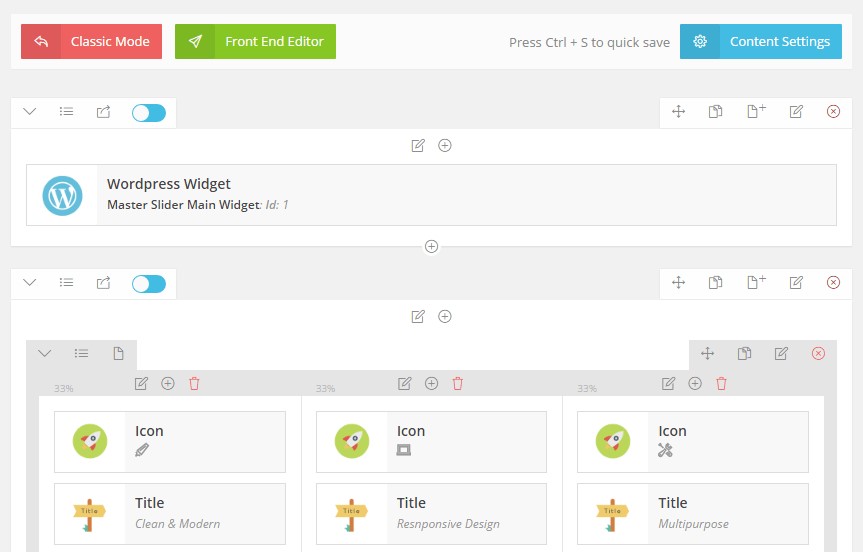This screenshot has height=552, width=863.
Task: Select the Title element 'Clean & Modern'
Action: 170,514
